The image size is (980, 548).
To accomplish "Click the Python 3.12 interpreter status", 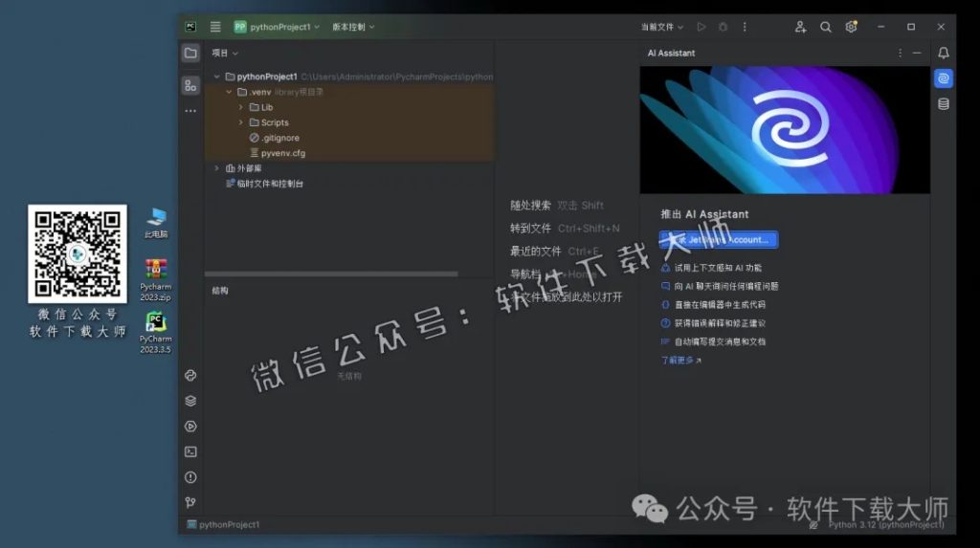I will coord(886,525).
